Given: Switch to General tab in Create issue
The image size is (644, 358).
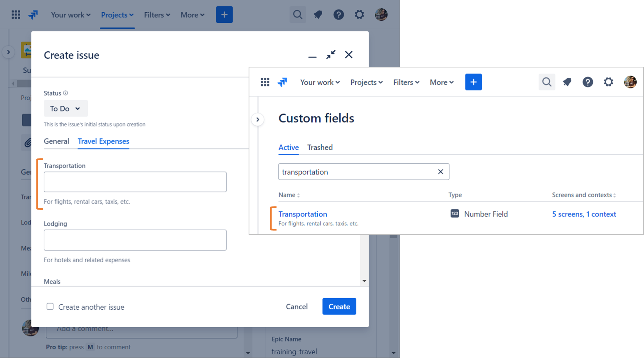Looking at the screenshot, I should pyautogui.click(x=56, y=141).
